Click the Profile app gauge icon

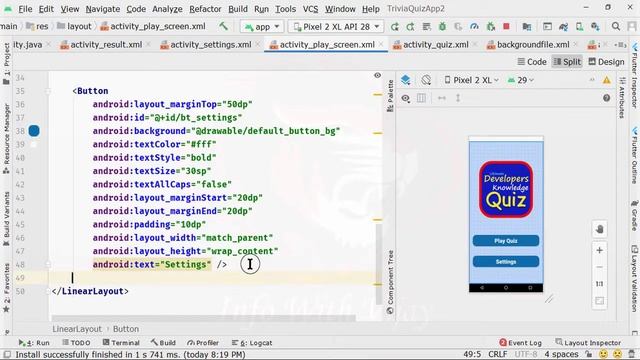point(474,27)
